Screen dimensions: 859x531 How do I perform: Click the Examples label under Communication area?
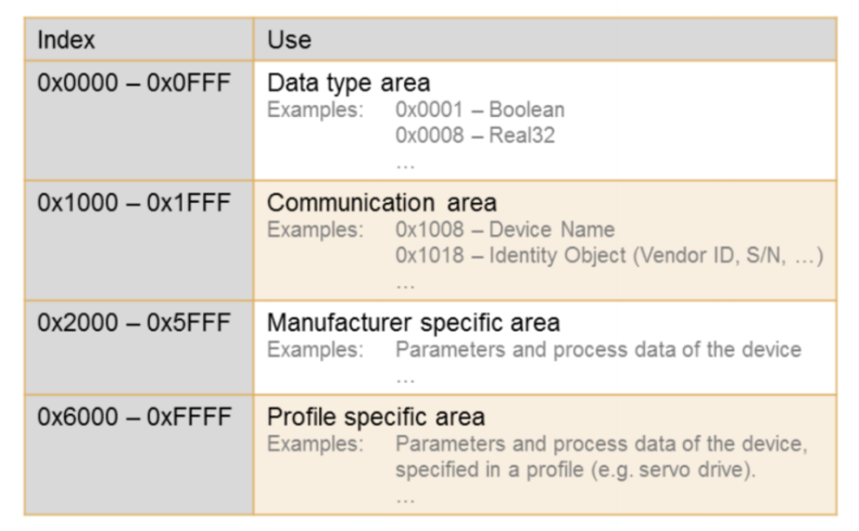pos(314,230)
